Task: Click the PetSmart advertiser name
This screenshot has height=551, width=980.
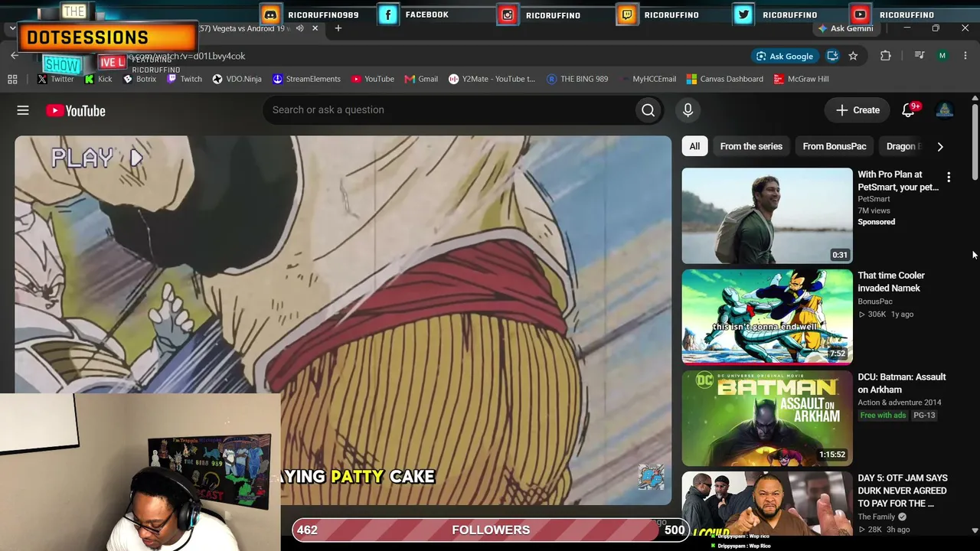Action: 874,199
